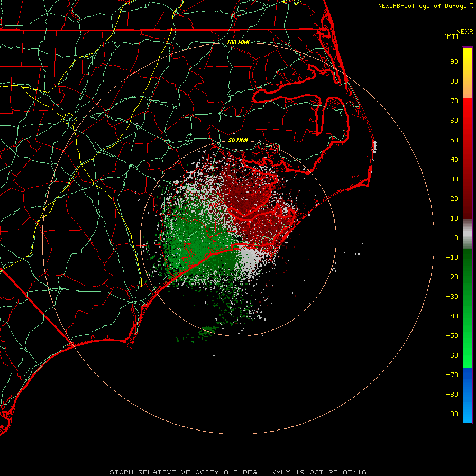The width and height of the screenshot is (476, 476).
Task: Click the 70 value on the velocity scale
Action: click(x=454, y=101)
